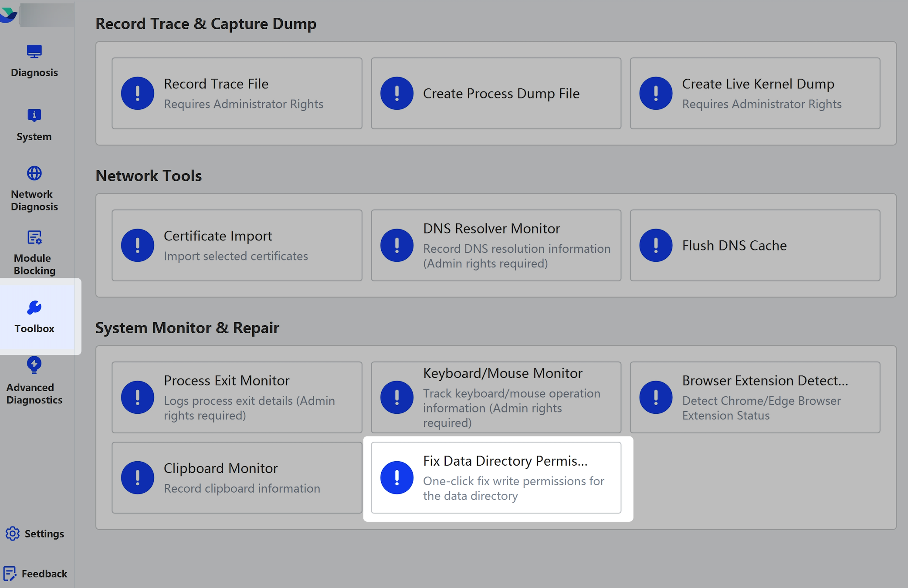Run Flush DNS Cache
This screenshot has width=908, height=588.
[x=755, y=245]
